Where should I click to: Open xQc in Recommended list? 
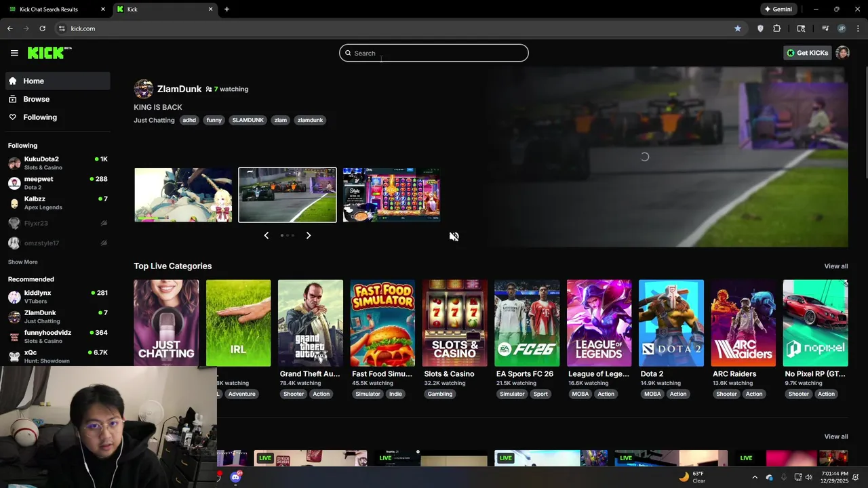pyautogui.click(x=58, y=357)
